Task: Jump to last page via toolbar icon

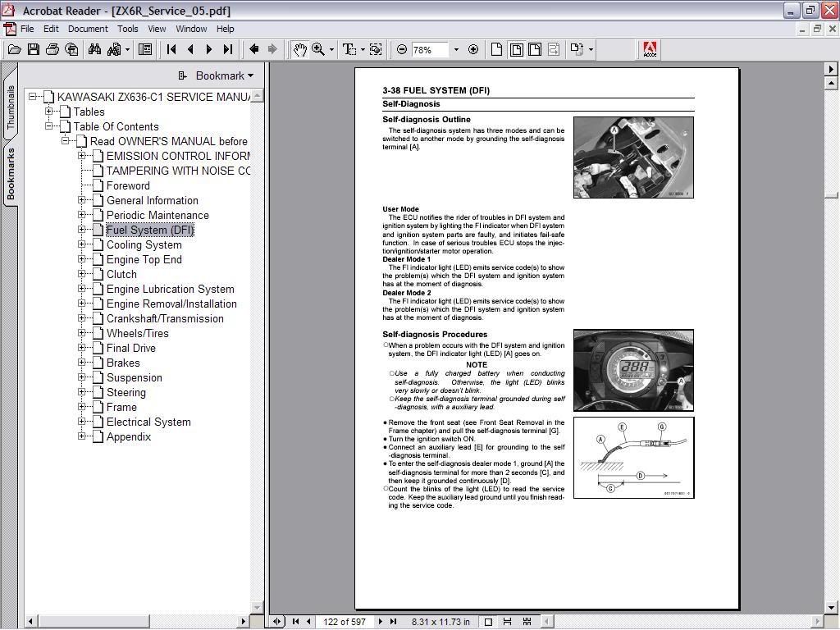Action: coord(228,50)
